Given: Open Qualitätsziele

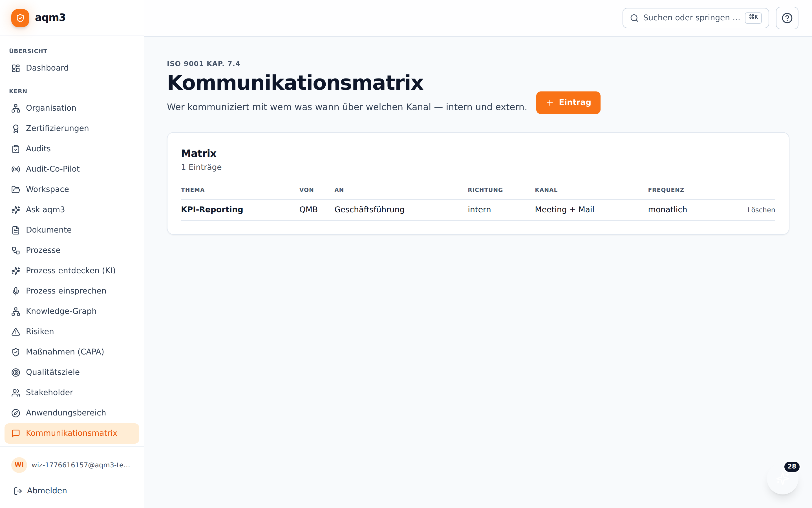Looking at the screenshot, I should 72,373.
